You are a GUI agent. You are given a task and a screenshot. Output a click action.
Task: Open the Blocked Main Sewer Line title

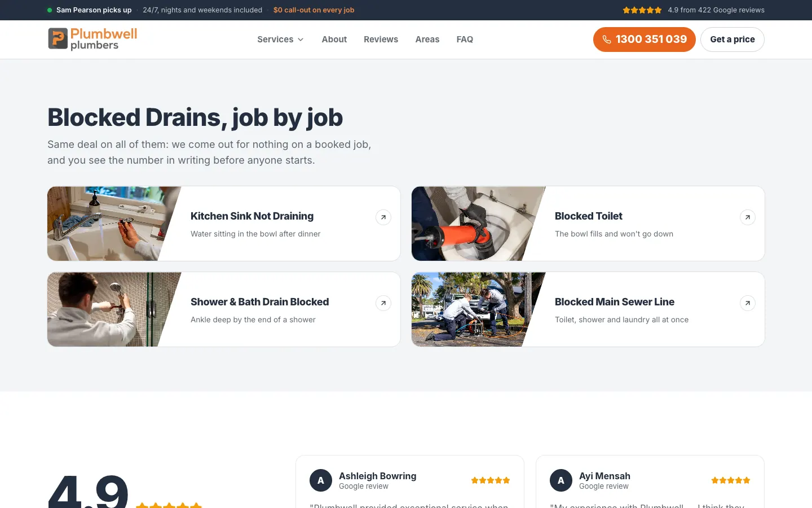coord(615,302)
